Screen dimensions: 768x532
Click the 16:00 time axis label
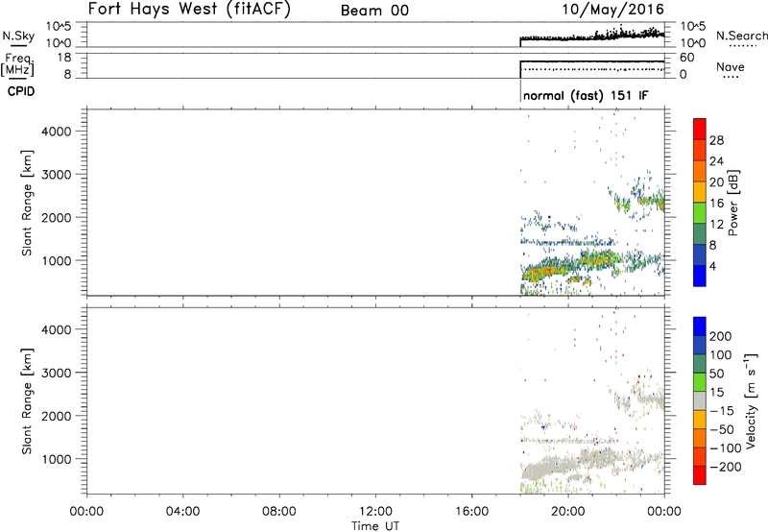(x=471, y=512)
